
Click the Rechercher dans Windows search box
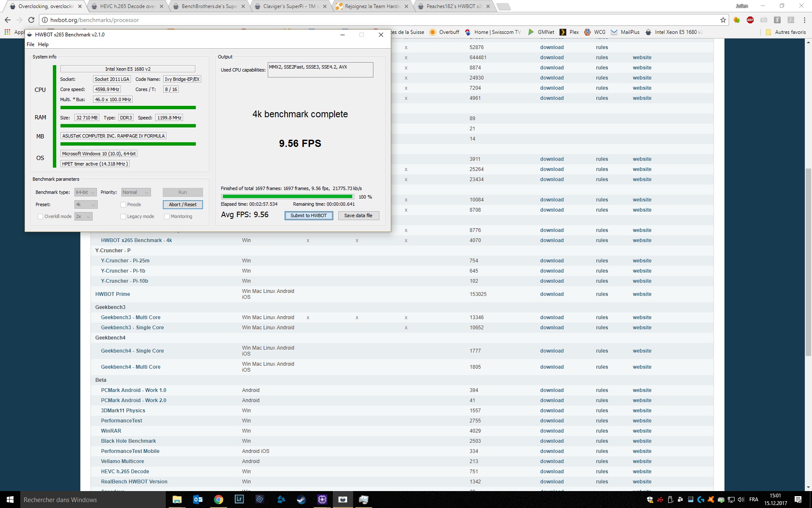coord(93,500)
